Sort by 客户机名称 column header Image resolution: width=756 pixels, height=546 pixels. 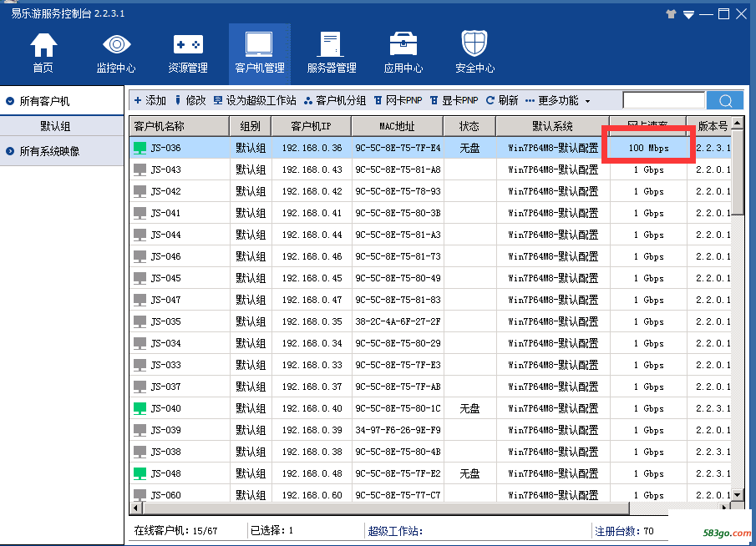[x=179, y=126]
